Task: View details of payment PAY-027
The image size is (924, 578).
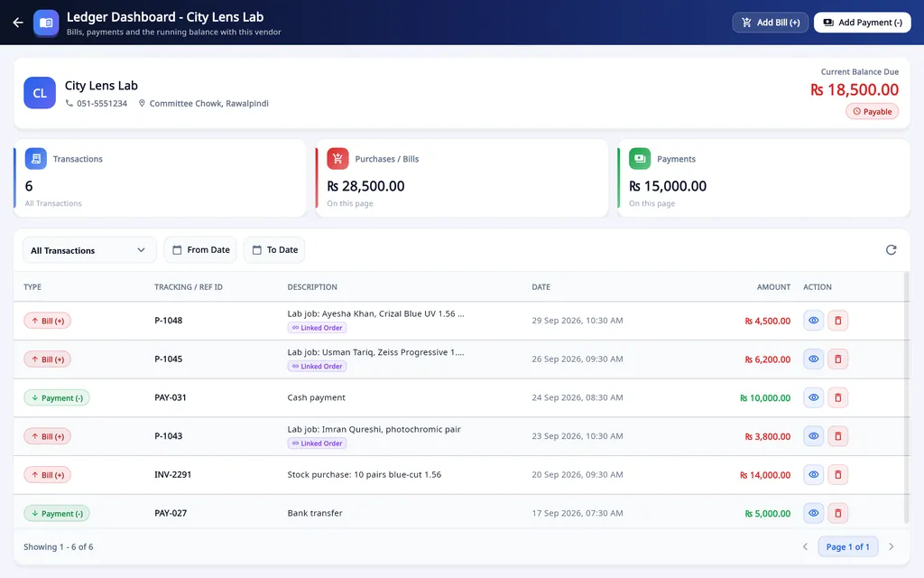Action: coord(813,513)
